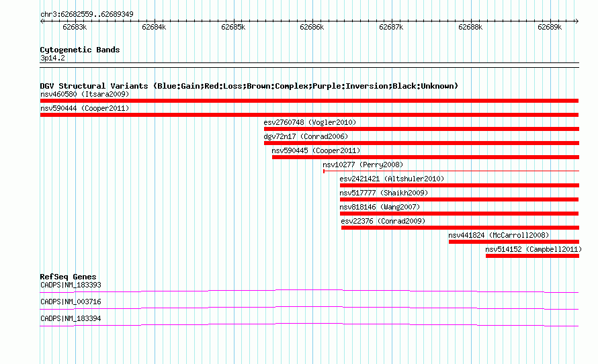Open variant label nsv514152 (Campbell2011)
The image size is (598, 364).
(x=533, y=249)
